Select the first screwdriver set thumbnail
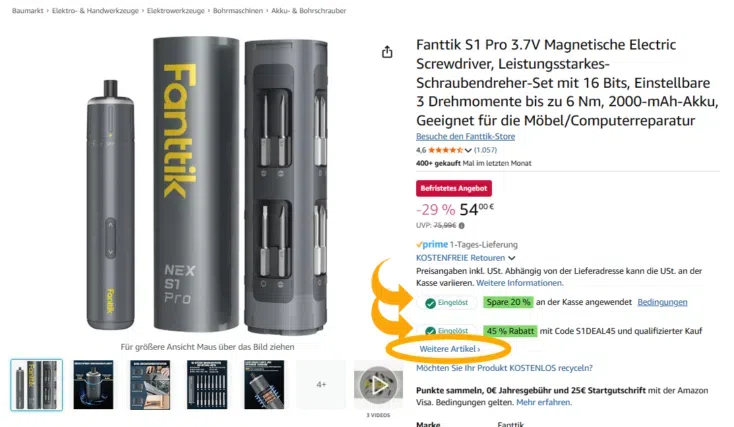This screenshot has height=427, width=734. 37,385
